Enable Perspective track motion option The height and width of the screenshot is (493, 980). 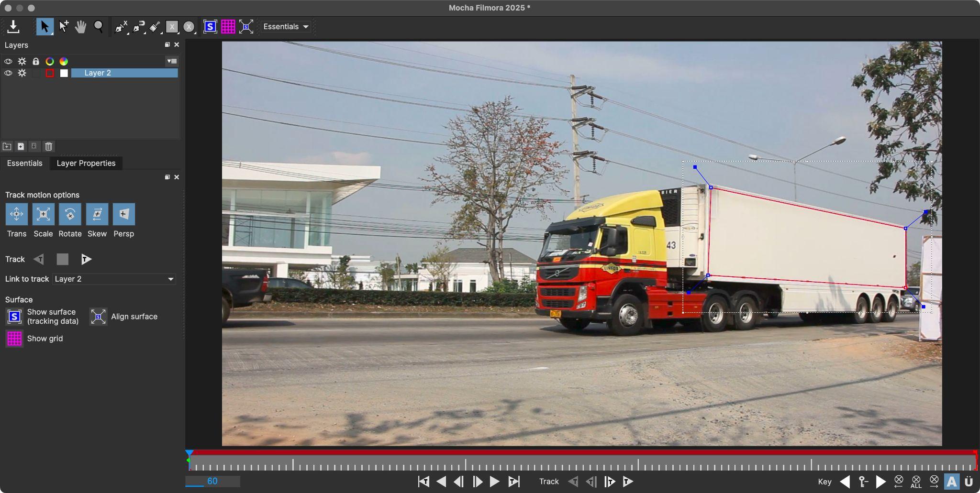tap(123, 214)
